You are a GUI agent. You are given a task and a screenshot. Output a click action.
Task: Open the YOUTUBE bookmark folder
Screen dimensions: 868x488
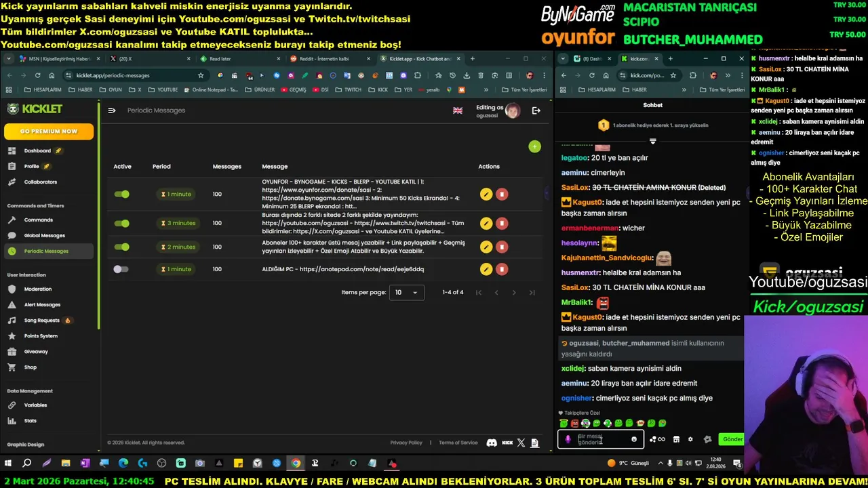[163, 89]
